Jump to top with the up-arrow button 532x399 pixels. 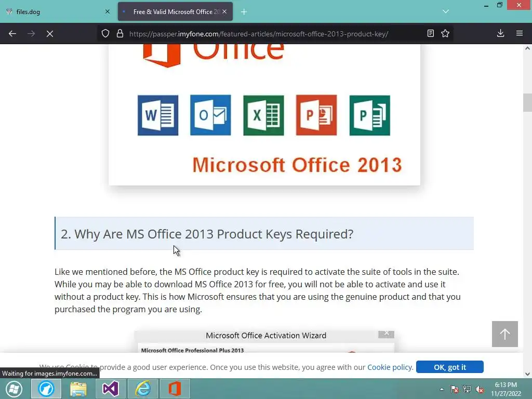[505, 334]
